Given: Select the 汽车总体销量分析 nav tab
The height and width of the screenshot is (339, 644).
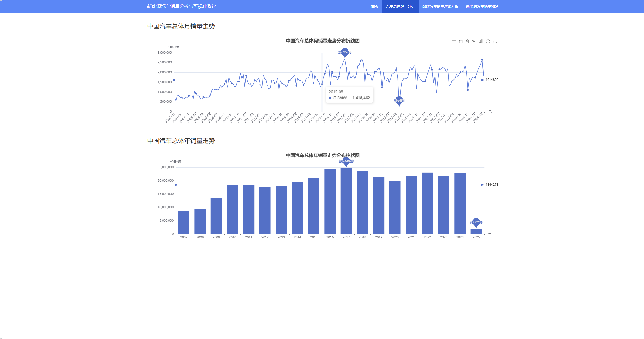Looking at the screenshot, I should coord(400,6).
